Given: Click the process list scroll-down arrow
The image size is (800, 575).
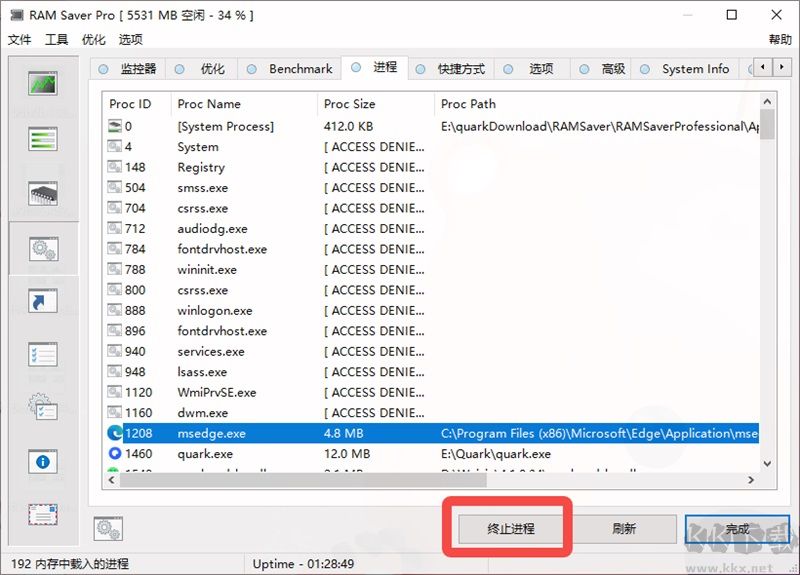Looking at the screenshot, I should (x=767, y=463).
